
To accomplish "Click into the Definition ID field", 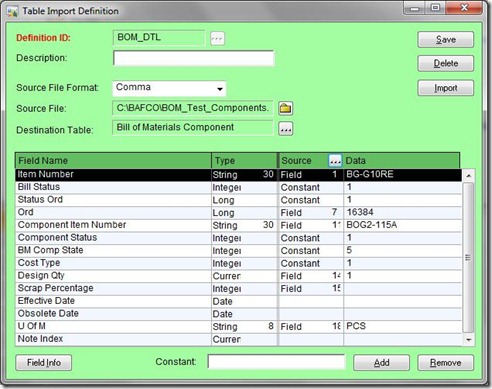I will click(x=159, y=38).
